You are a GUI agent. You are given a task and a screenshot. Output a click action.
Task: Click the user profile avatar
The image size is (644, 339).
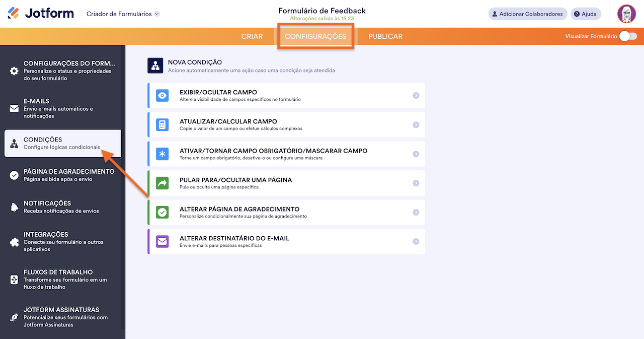pos(626,14)
